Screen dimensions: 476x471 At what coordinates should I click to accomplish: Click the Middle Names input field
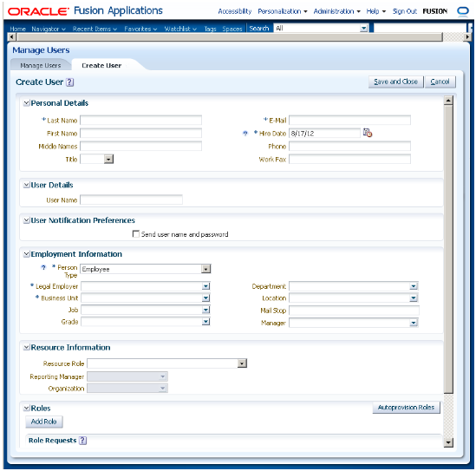140,146
